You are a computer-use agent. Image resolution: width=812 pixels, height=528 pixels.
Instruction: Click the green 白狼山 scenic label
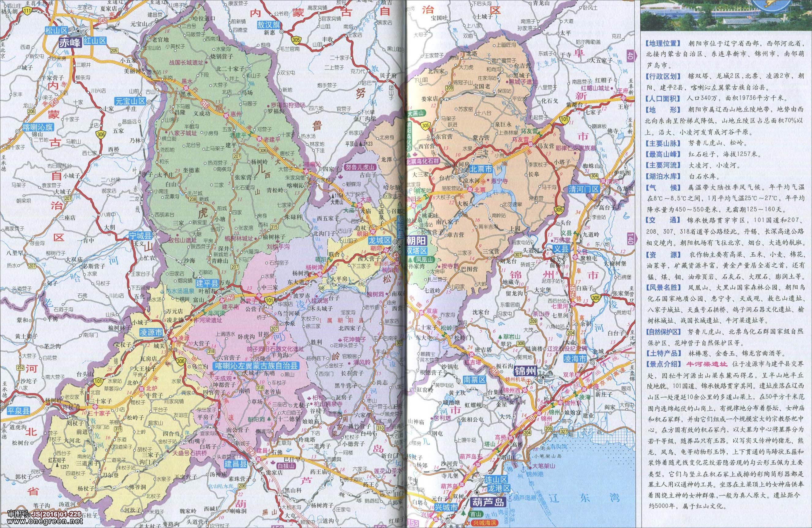point(286,466)
